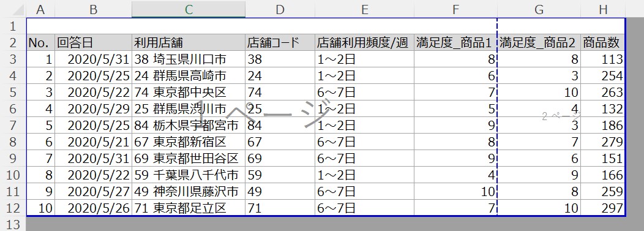644x231 pixels.
Task: Click the '商品数' header cell
Action: [603, 43]
